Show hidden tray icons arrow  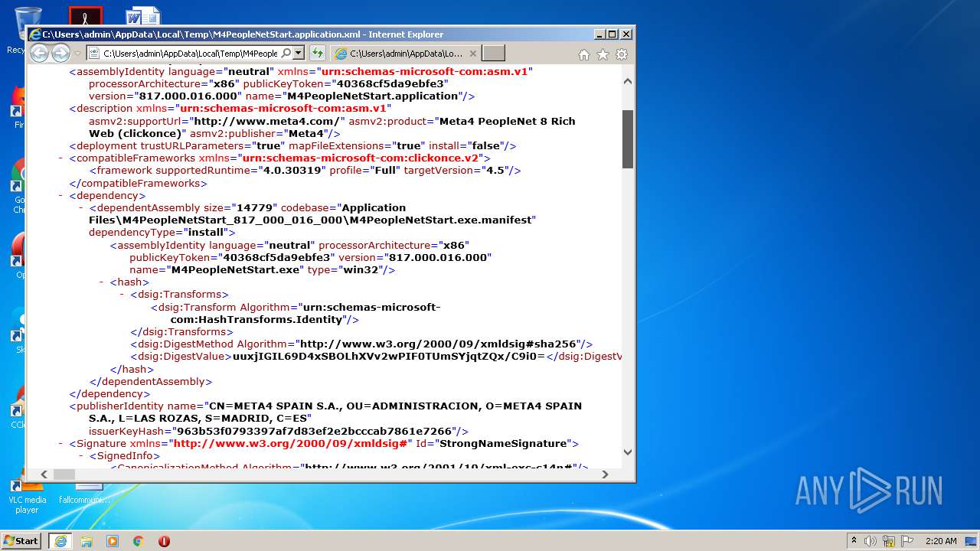(x=854, y=540)
